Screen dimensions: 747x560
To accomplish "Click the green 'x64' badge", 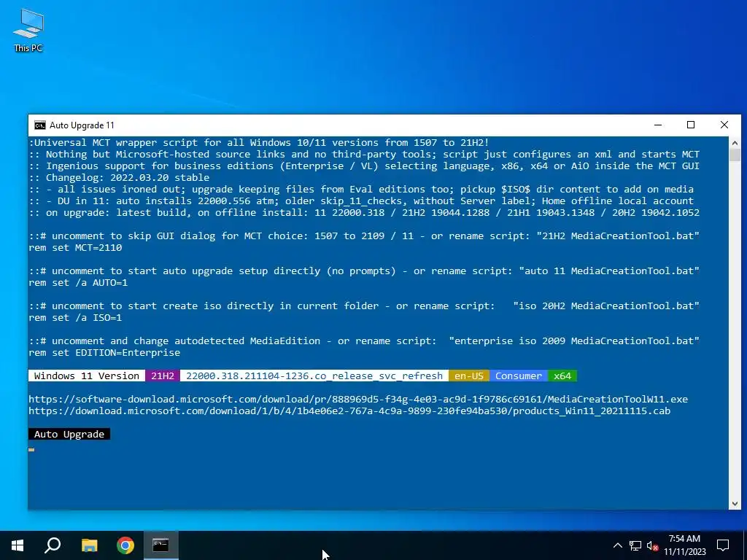I will (562, 376).
